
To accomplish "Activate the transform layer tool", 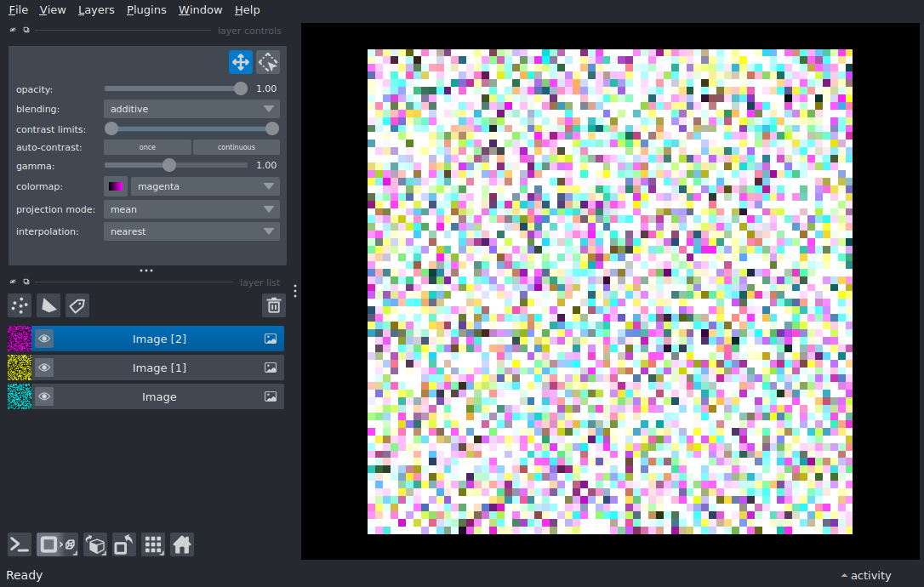I will (268, 62).
